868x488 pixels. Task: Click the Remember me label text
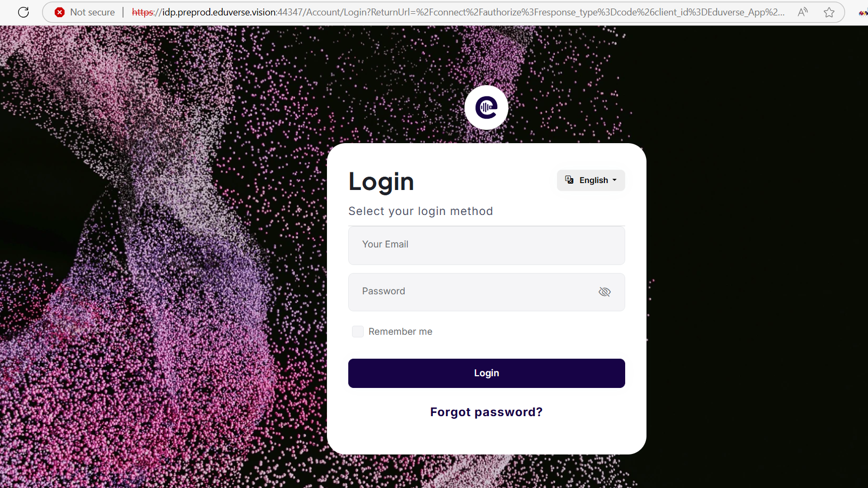[400, 332]
